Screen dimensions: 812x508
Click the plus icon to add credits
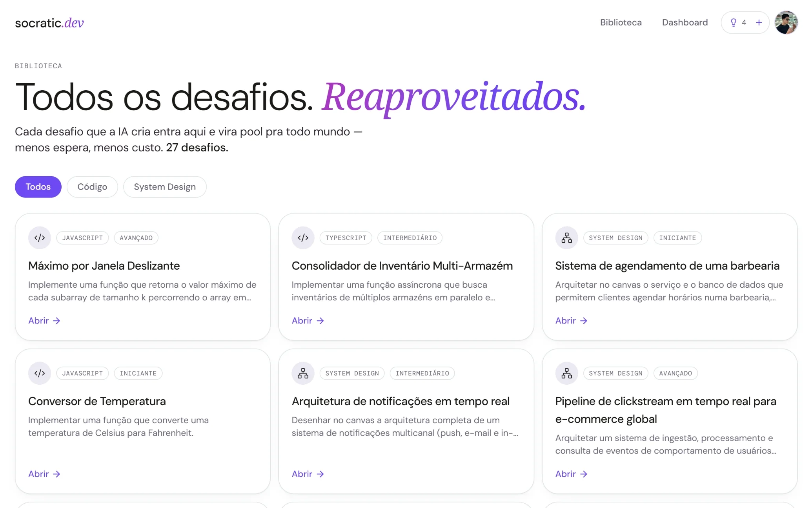759,23
